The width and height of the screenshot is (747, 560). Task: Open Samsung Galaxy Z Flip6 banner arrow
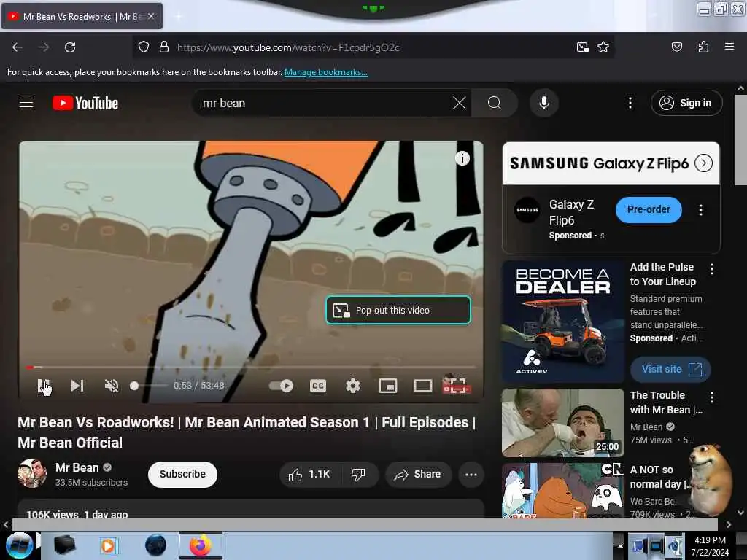pos(704,163)
